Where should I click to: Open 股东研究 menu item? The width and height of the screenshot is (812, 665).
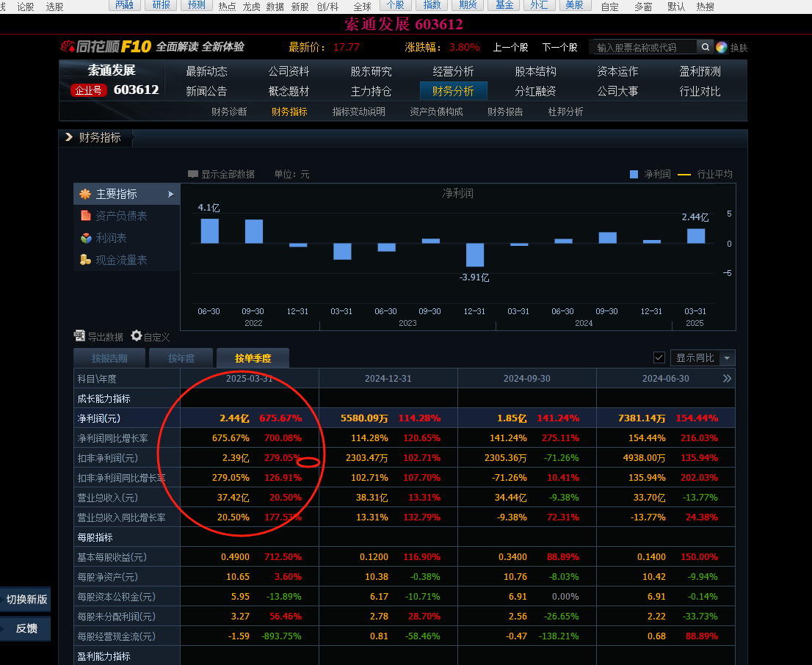371,71
